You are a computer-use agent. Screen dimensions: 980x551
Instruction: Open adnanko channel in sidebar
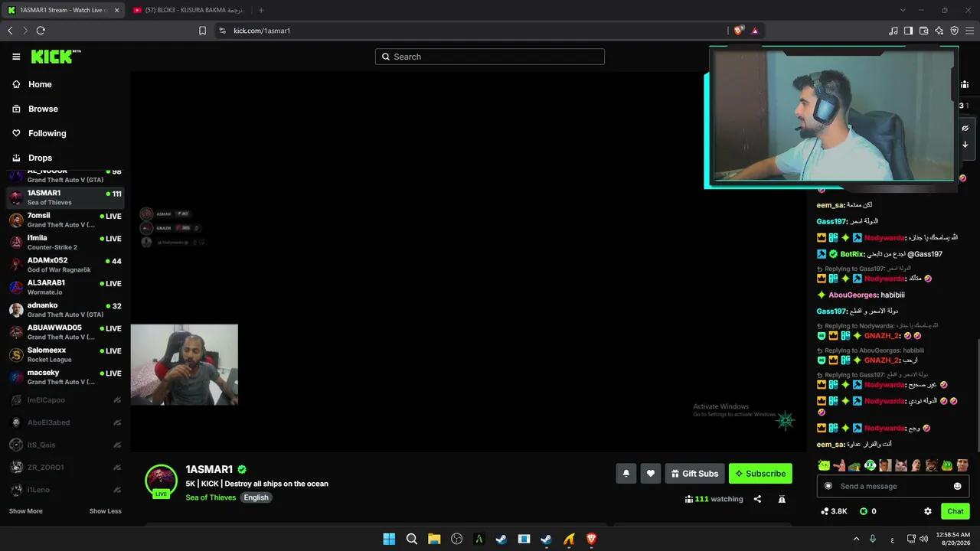click(x=65, y=310)
